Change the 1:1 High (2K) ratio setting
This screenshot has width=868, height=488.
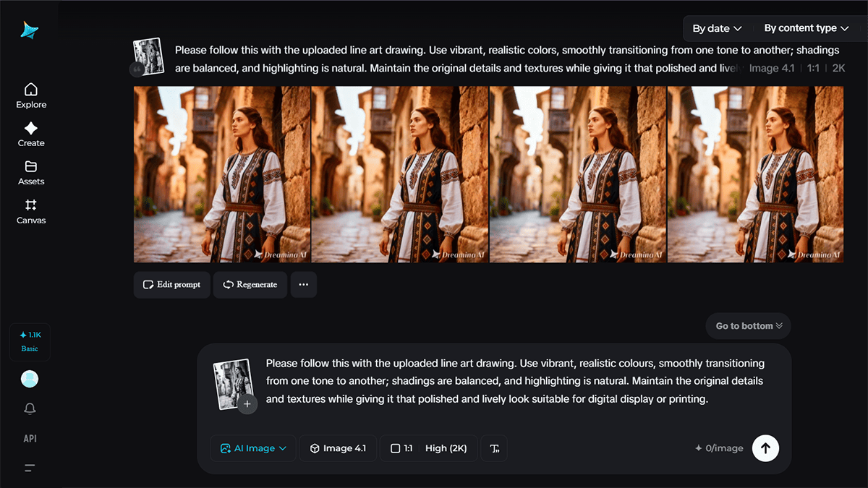point(428,448)
